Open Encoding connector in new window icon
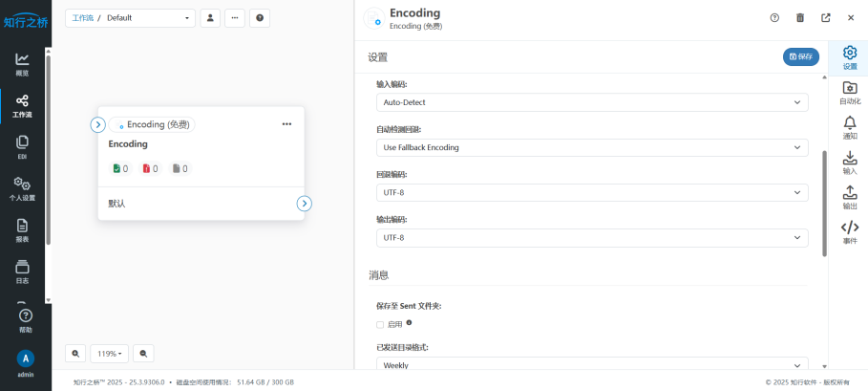Viewport: 868px width, 391px height. pos(825,17)
